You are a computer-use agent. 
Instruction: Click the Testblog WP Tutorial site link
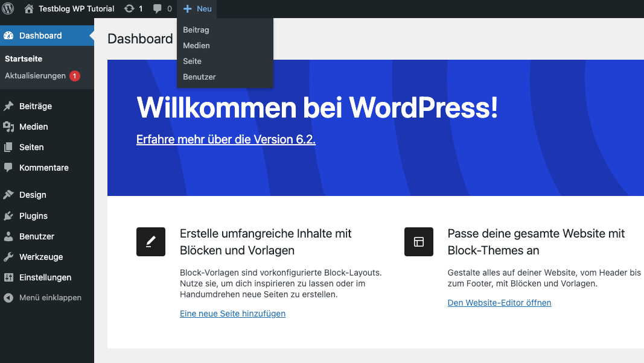coord(77,8)
